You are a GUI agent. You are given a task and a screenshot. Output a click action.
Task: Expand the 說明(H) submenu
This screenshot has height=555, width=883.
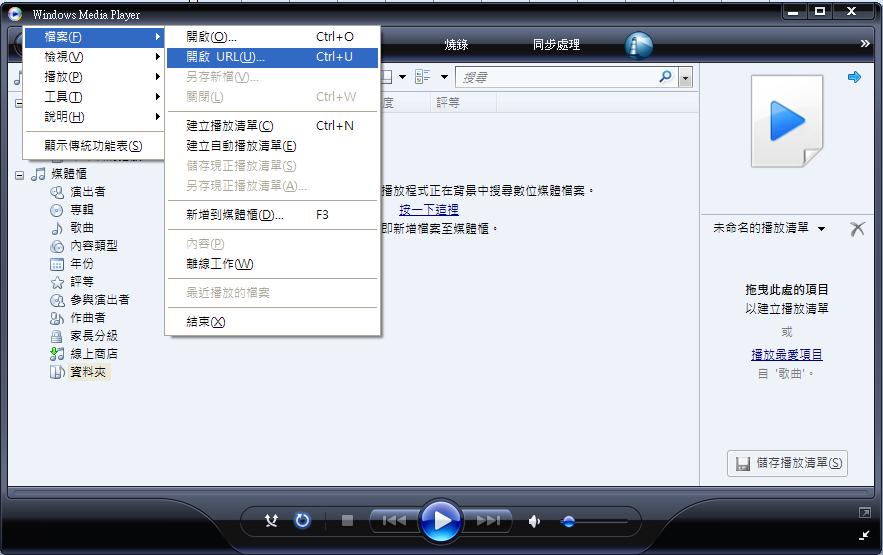click(93, 117)
